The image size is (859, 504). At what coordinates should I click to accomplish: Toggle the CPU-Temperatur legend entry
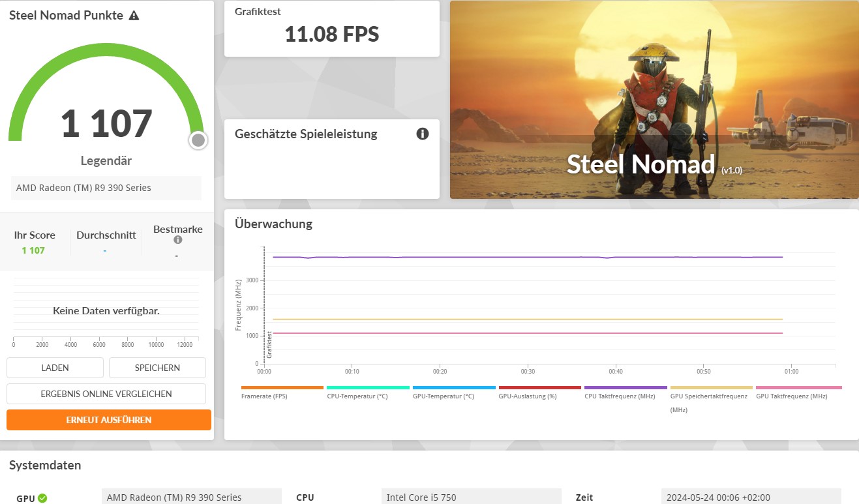click(368, 392)
